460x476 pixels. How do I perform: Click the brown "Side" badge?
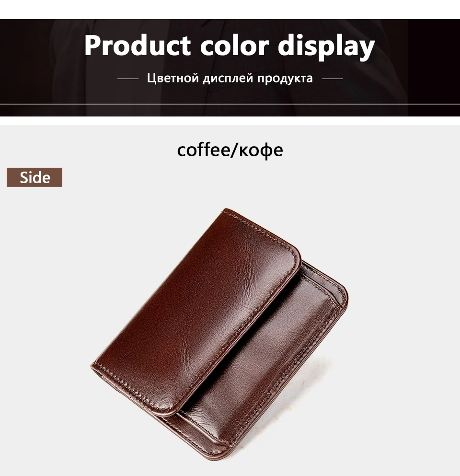[34, 177]
